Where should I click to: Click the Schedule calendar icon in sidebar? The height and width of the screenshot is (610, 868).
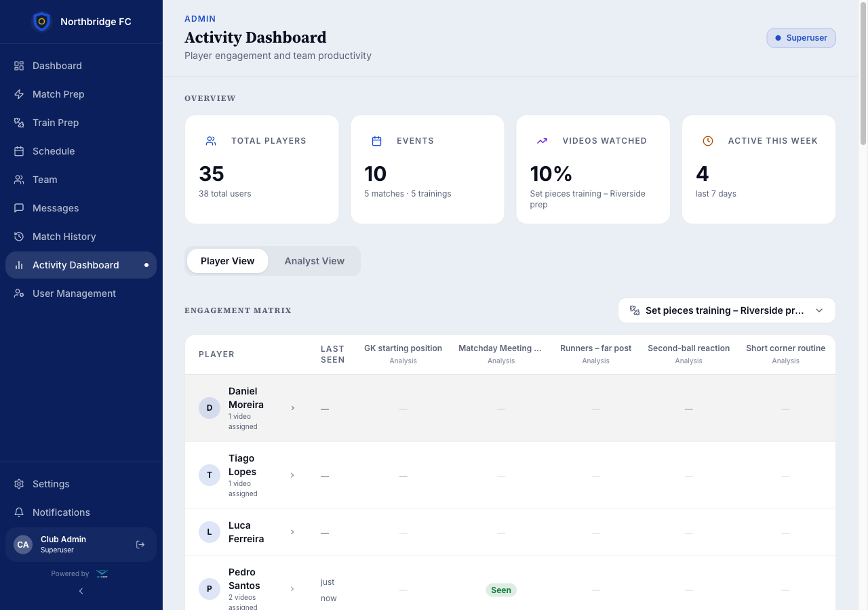[x=19, y=151]
